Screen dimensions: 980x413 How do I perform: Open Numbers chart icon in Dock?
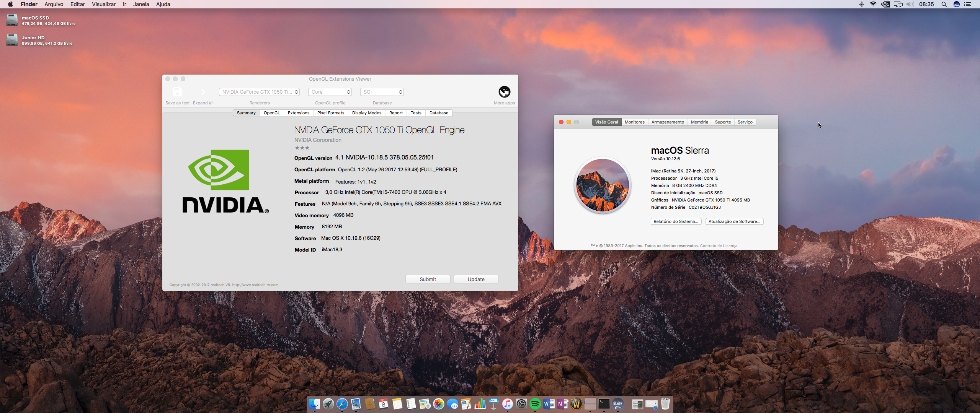click(x=480, y=404)
